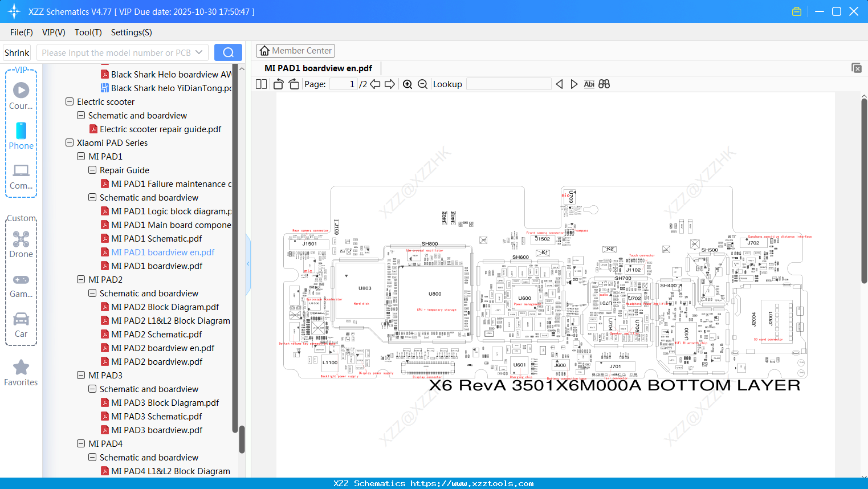Open the Tool menu
The height and width of the screenshot is (489, 868).
[x=88, y=32]
